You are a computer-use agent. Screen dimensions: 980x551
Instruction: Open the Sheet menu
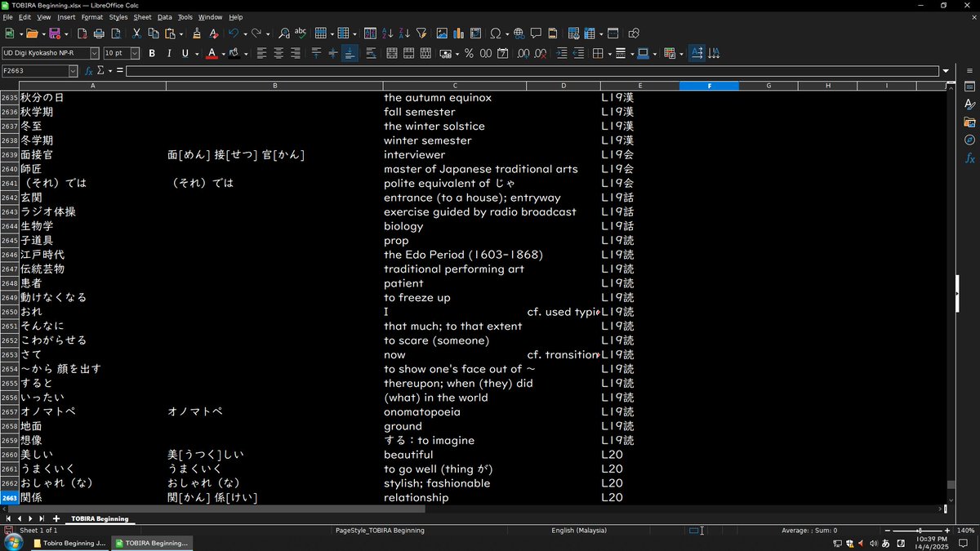143,17
